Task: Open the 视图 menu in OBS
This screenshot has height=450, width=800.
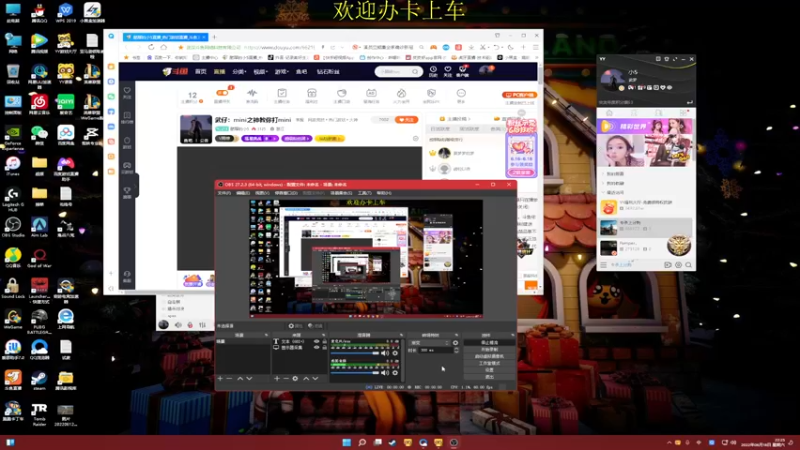Action: pyautogui.click(x=262, y=193)
